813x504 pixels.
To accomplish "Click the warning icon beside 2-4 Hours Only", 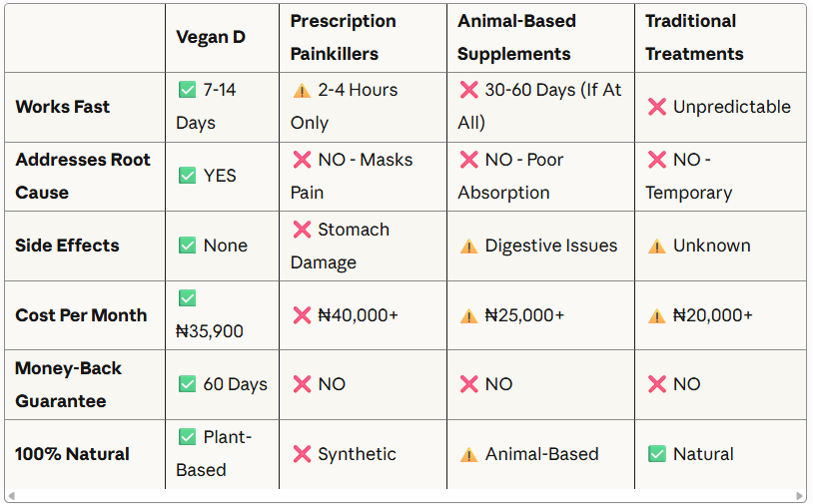I will click(302, 90).
